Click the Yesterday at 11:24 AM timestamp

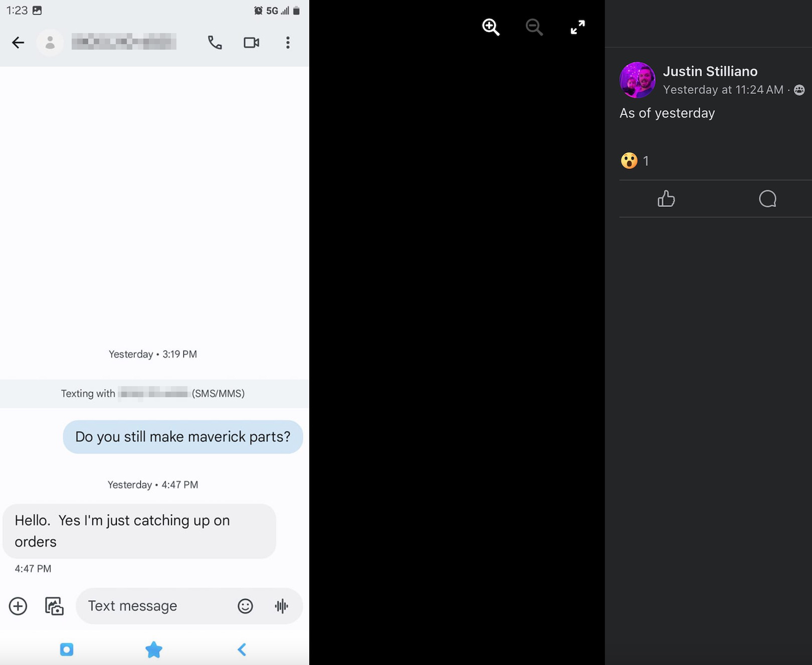coord(723,90)
